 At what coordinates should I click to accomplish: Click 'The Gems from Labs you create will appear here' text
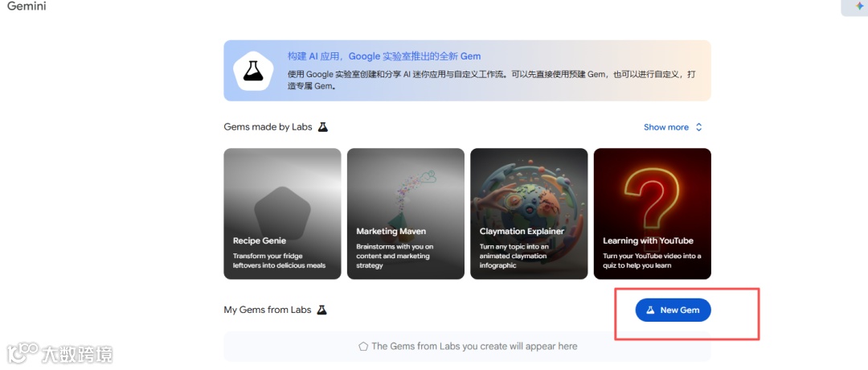click(474, 346)
